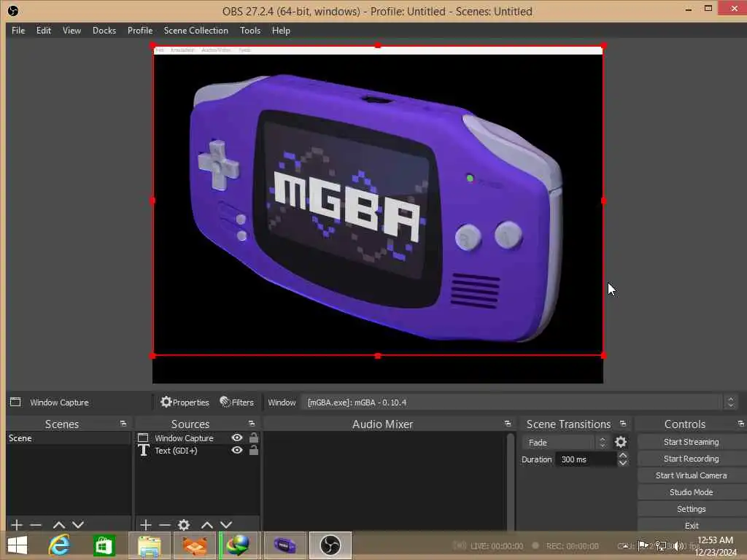Select the Window Capture source row
This screenshot has height=560, width=747.
coord(198,437)
